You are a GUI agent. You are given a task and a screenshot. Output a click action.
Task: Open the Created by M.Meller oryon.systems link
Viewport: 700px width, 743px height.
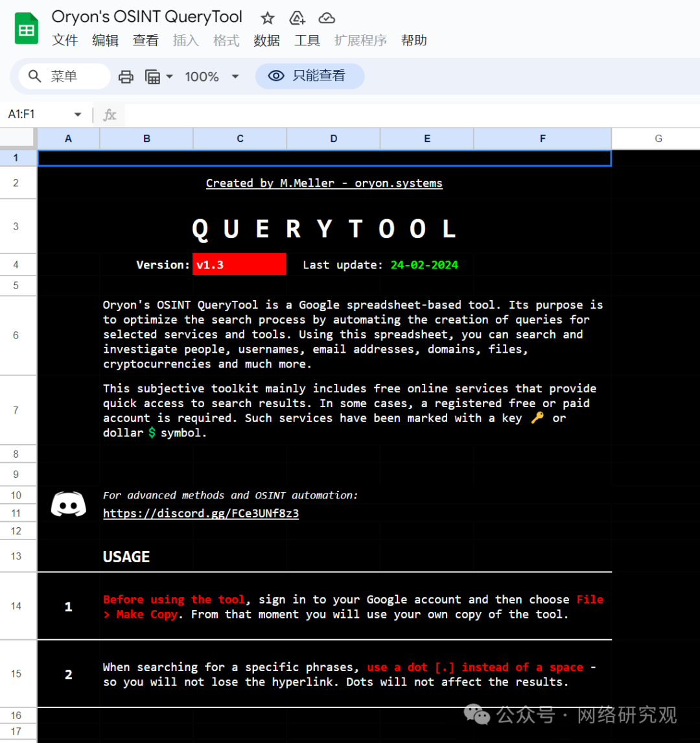click(324, 183)
